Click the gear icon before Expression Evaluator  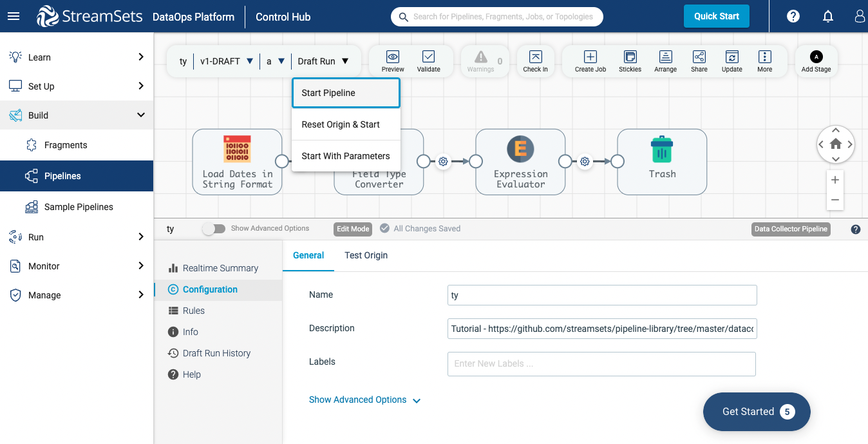click(x=443, y=162)
